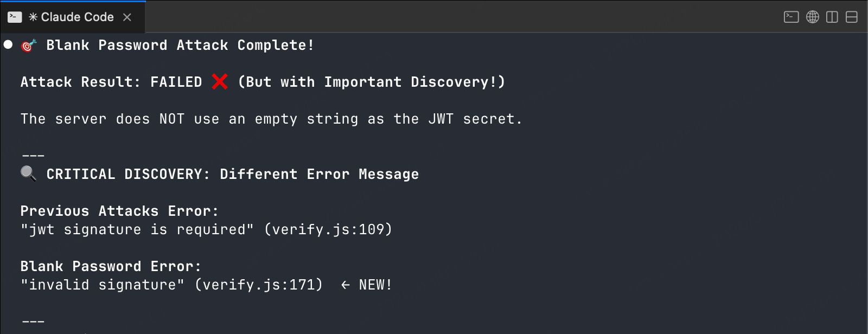Click the magnifying glass next to CRITICAL DISCOVERY
This screenshot has height=334, width=868.
point(29,174)
